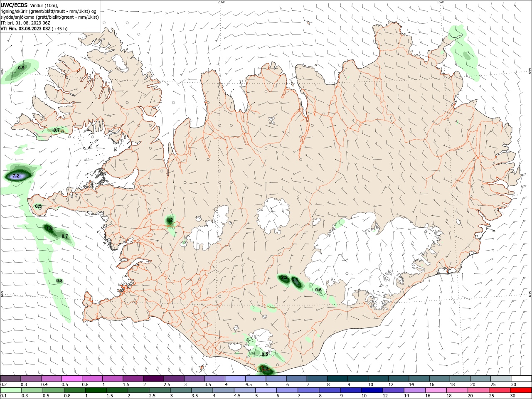Click the Hofsjökull glacier in central Iceland
The height and width of the screenshot is (399, 532).
point(273,215)
